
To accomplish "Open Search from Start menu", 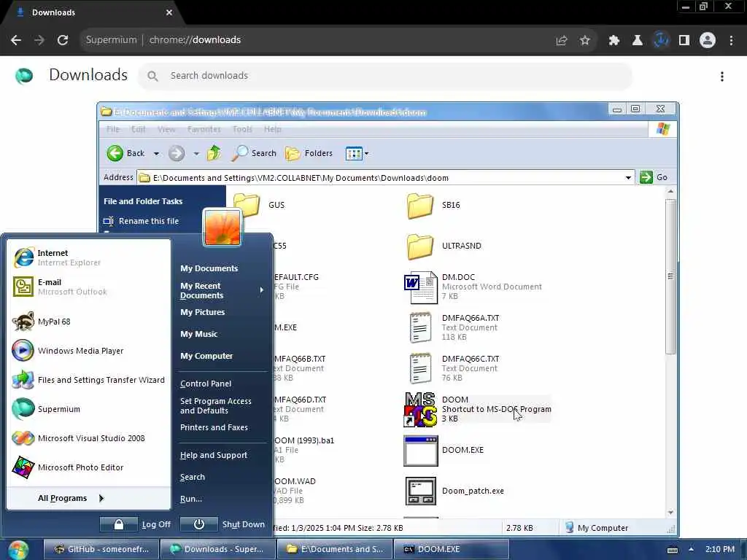I will click(193, 477).
